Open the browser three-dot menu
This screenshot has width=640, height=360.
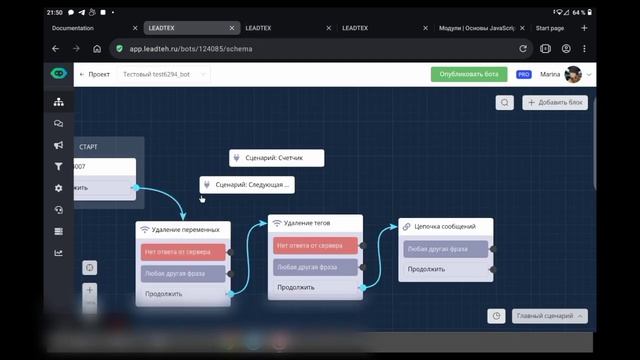[x=584, y=49]
